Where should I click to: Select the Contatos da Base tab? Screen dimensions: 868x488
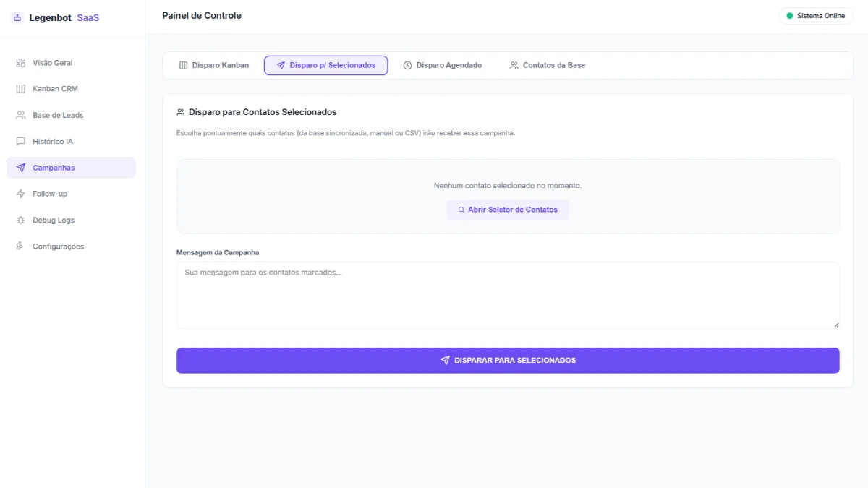(548, 65)
